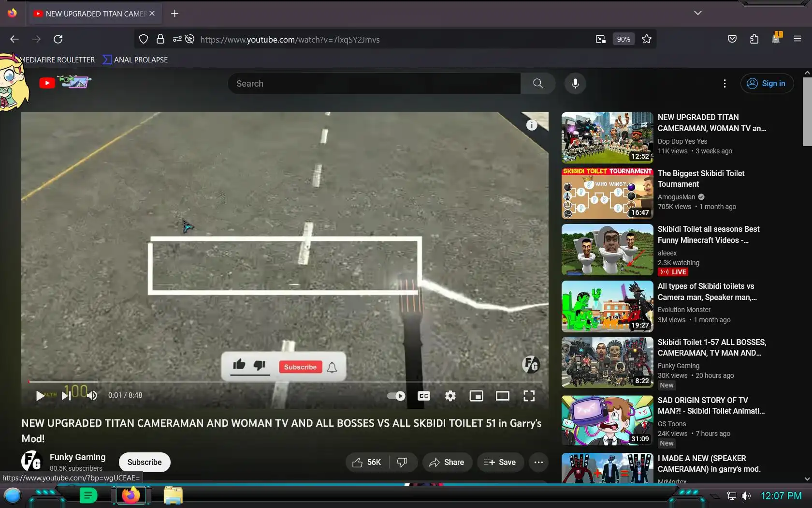Open SAD ORIGIN STORY OF TV MAN title
Viewport: 812px width, 508px height.
(710, 405)
